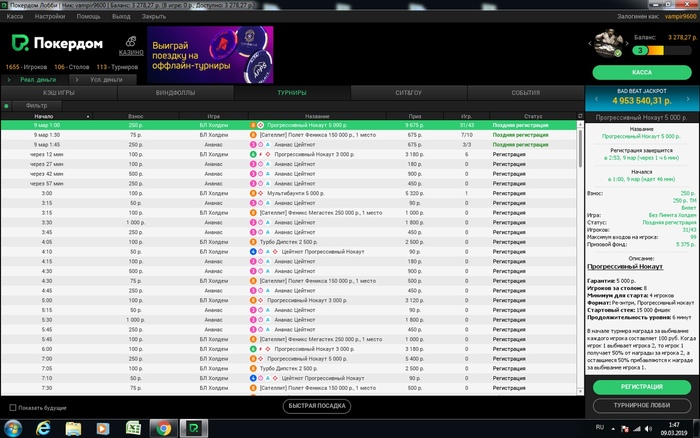Click the VIP level 3 progress bar
This screenshot has width=700, height=438.
[662, 50]
